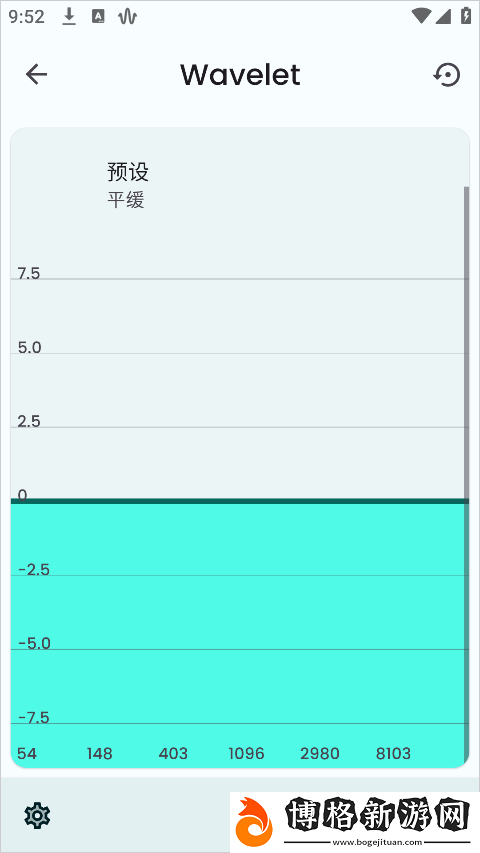Viewport: 480px width, 853px height.
Task: Tap the Wavelet waveform notification icon
Action: (x=127, y=17)
